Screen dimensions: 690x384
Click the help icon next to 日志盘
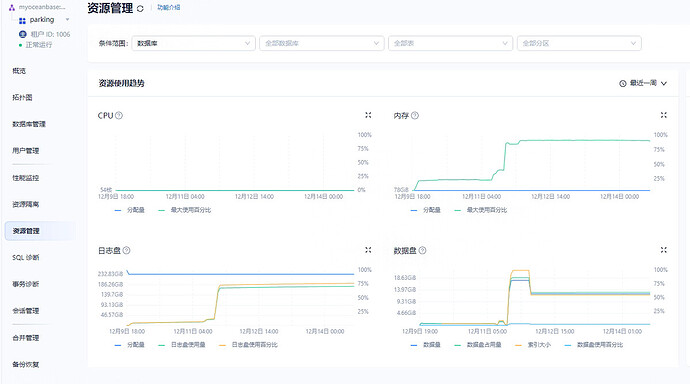[126, 250]
